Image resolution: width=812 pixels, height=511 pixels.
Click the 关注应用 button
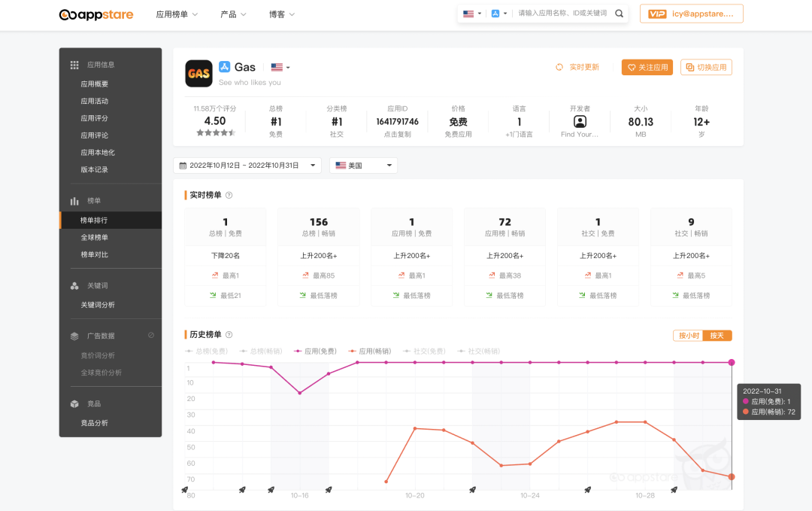(x=647, y=68)
